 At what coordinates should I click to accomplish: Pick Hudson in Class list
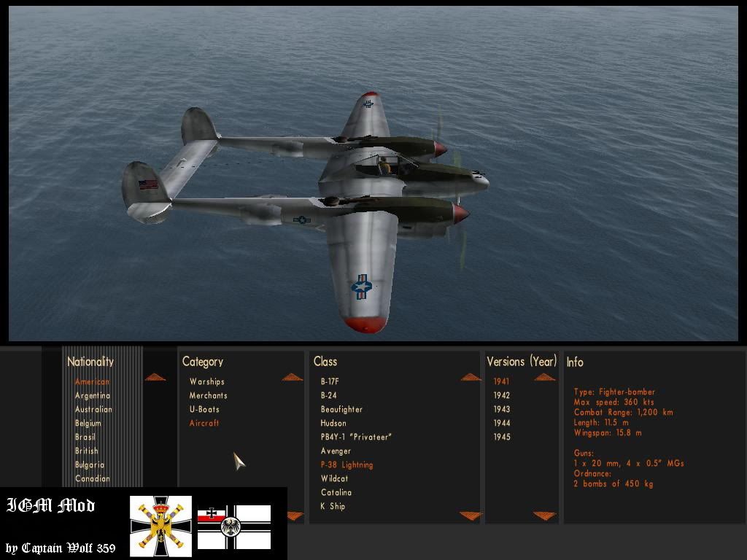point(333,423)
